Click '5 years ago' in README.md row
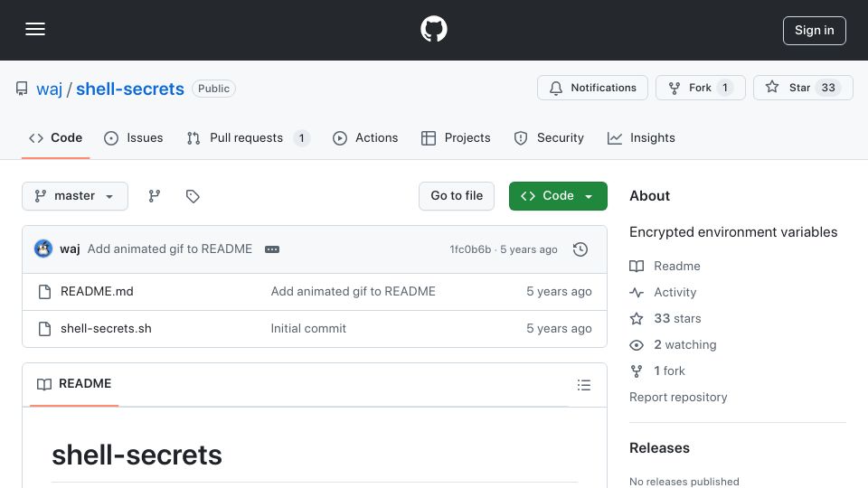This screenshot has width=868, height=488. [x=559, y=292]
